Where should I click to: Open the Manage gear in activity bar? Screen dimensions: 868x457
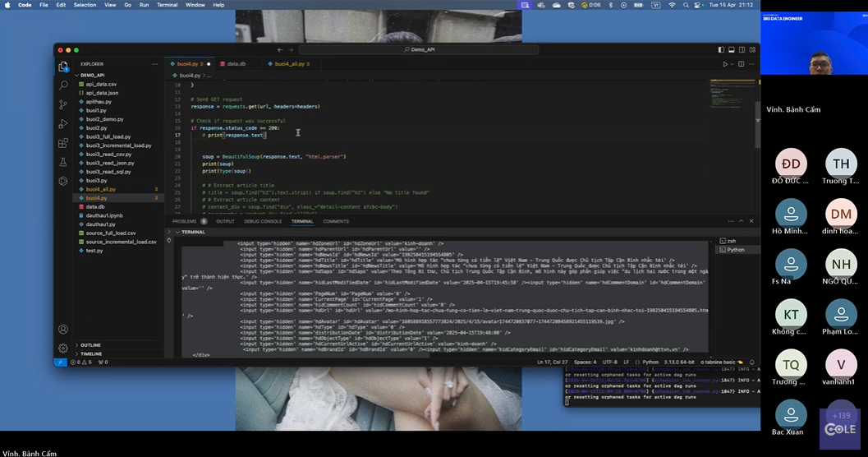click(63, 349)
